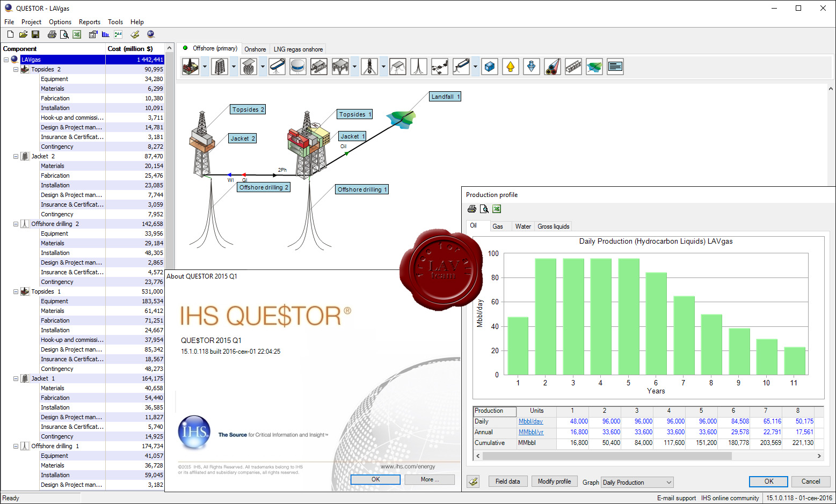Viewport: 836px width, 504px height.
Task: Open the Project menu
Action: pyautogui.click(x=31, y=22)
